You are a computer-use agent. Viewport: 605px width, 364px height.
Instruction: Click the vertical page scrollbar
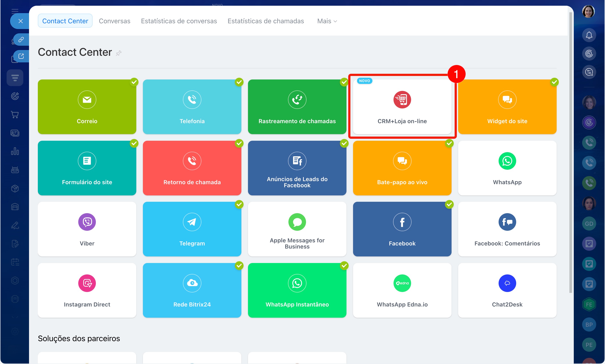point(570,152)
